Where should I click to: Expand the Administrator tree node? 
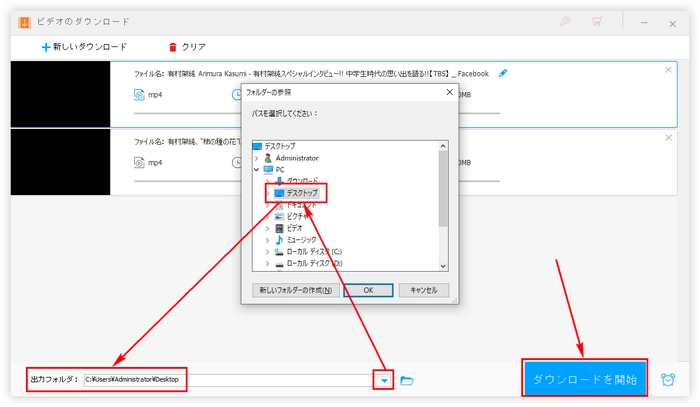pos(256,158)
